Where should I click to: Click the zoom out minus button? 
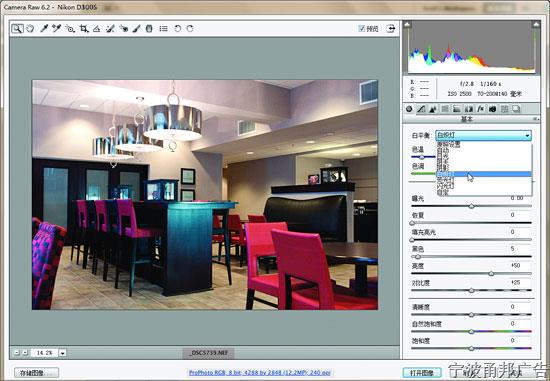(16, 353)
